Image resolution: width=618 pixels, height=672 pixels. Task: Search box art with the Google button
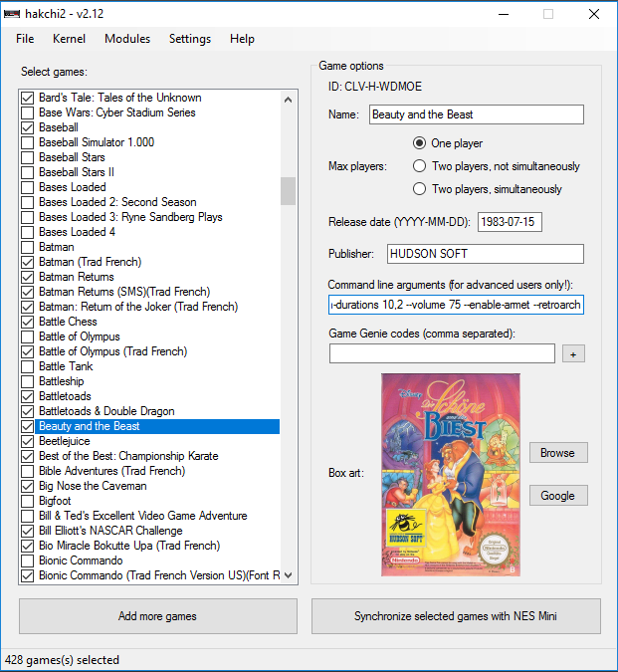click(557, 496)
